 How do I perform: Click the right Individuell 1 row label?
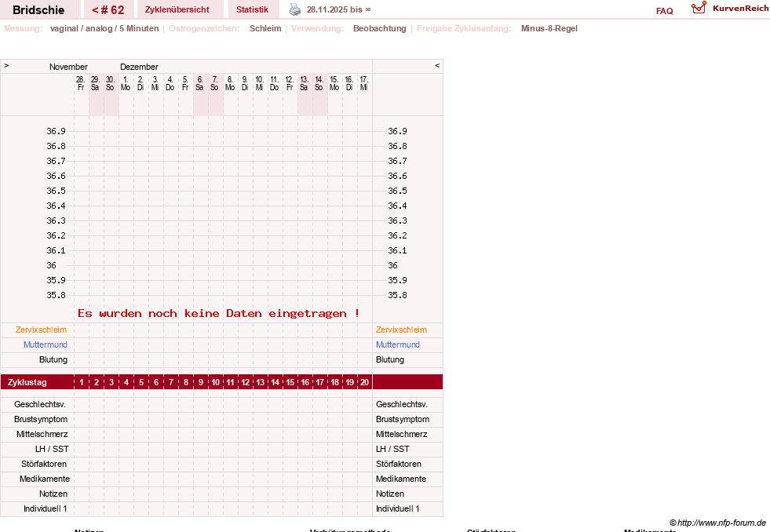(398, 509)
